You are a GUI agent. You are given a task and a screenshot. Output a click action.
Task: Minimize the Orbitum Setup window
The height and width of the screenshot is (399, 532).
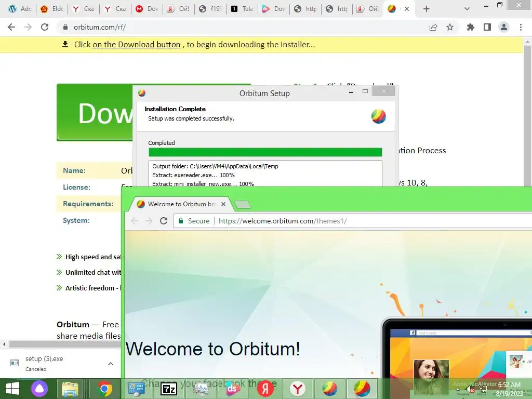(352, 91)
